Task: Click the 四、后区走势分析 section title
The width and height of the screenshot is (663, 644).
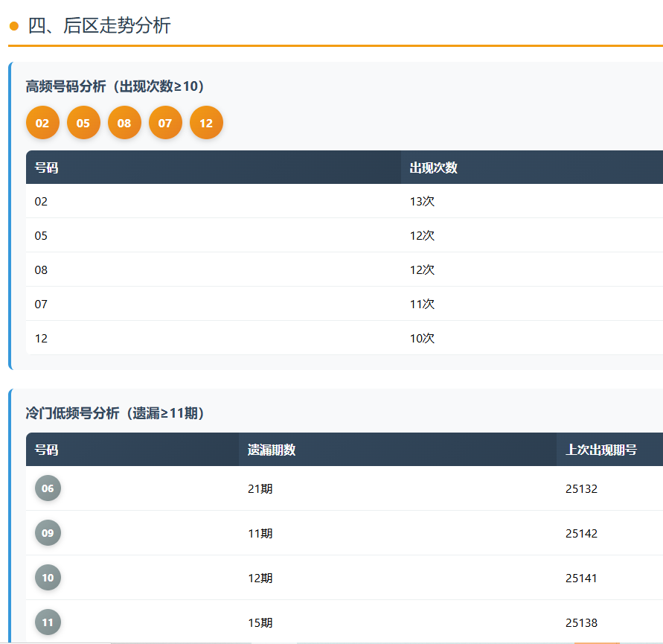Action: point(99,26)
